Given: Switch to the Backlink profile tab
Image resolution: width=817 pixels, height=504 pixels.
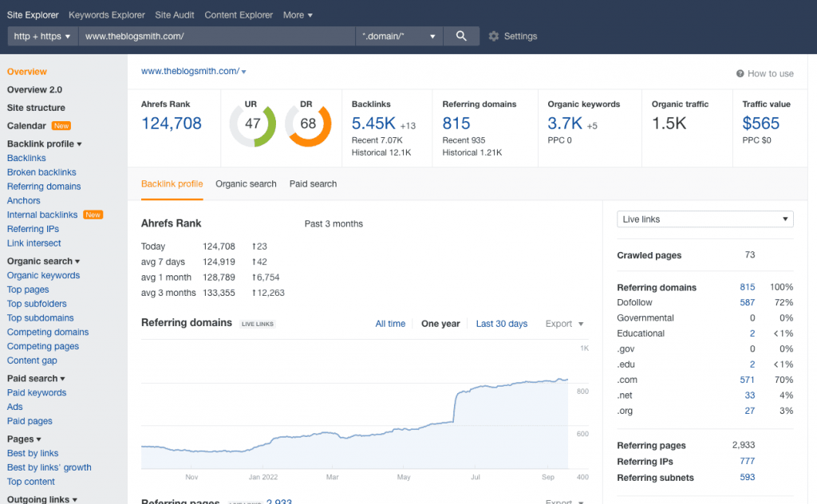Looking at the screenshot, I should point(172,183).
